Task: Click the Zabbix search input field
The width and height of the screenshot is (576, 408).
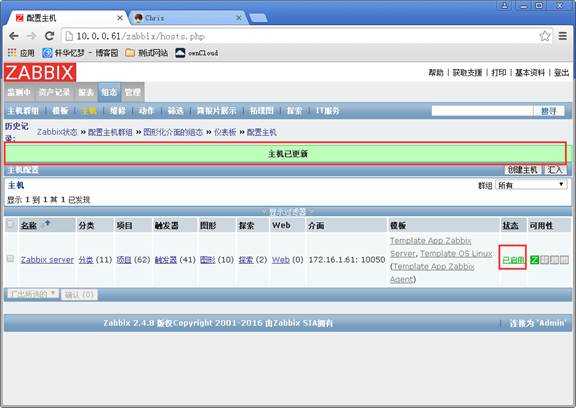Action: (x=482, y=111)
